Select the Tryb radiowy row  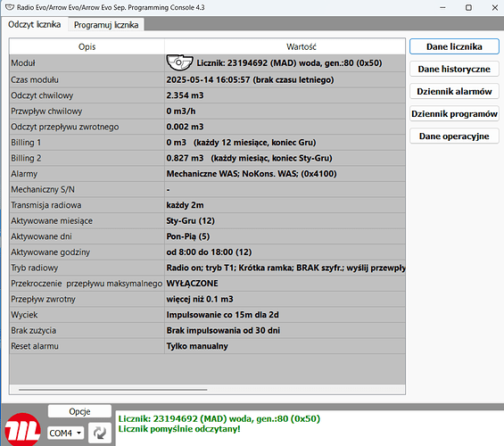point(207,268)
